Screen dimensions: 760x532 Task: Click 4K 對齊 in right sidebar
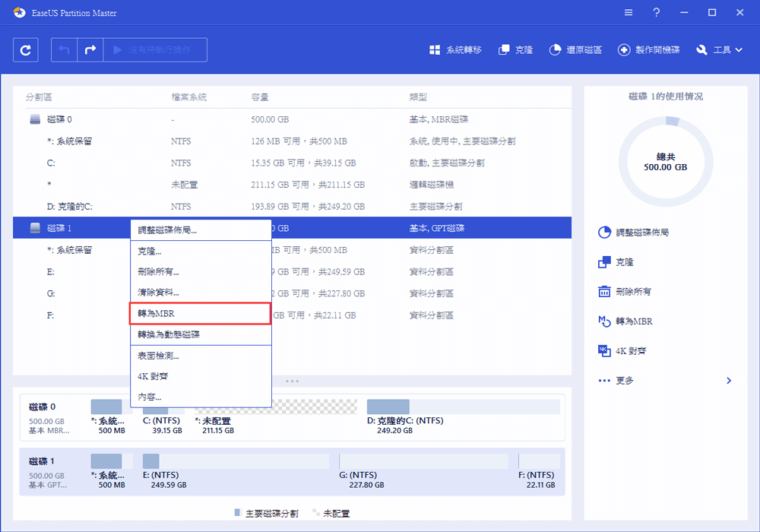[x=622, y=351]
